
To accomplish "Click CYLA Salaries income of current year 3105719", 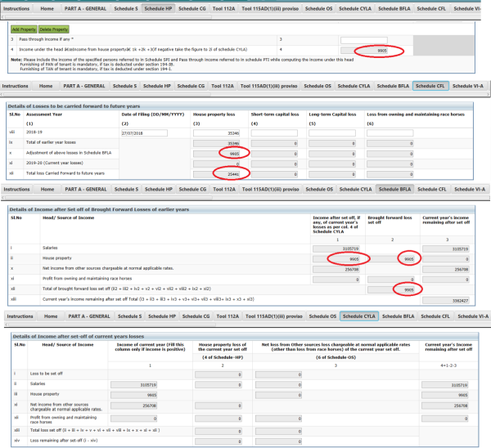I will tap(133, 385).
